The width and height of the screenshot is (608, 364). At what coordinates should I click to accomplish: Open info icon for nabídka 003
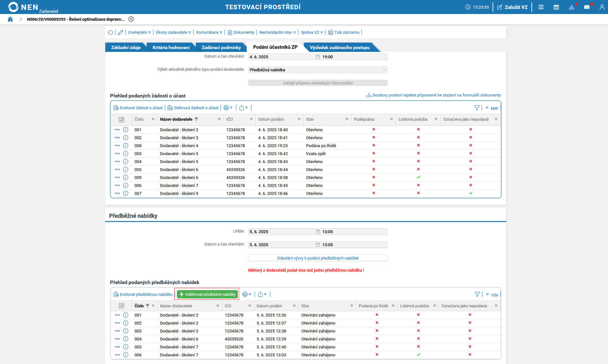[126, 331]
